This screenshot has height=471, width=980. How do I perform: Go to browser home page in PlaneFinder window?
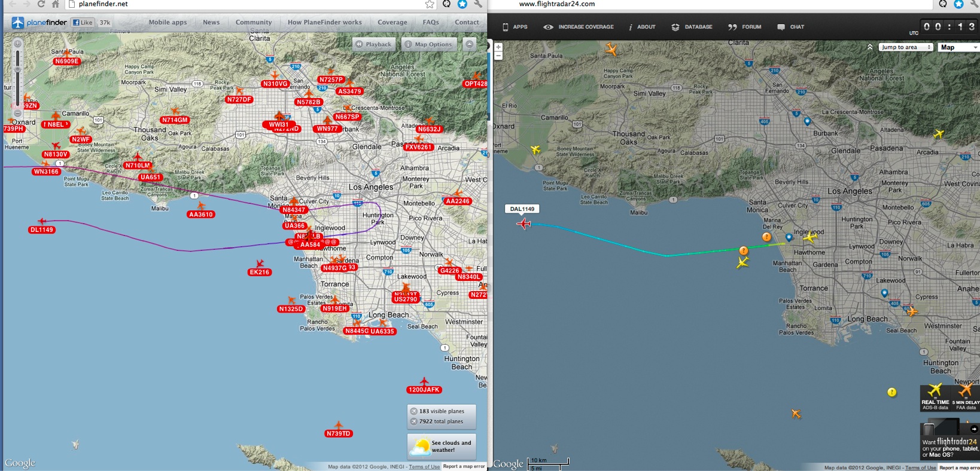click(x=56, y=4)
